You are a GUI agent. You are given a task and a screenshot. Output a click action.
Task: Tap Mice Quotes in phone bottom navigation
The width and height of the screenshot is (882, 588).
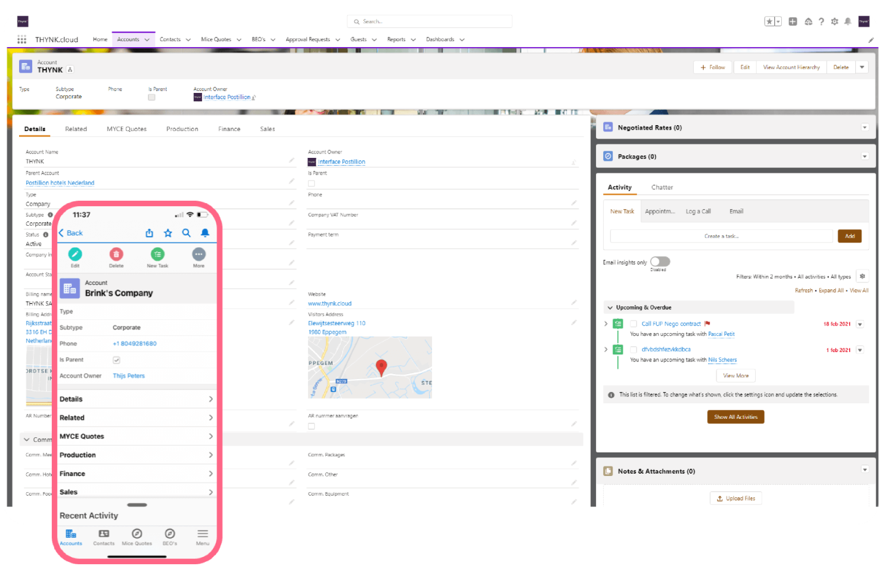pyautogui.click(x=136, y=537)
